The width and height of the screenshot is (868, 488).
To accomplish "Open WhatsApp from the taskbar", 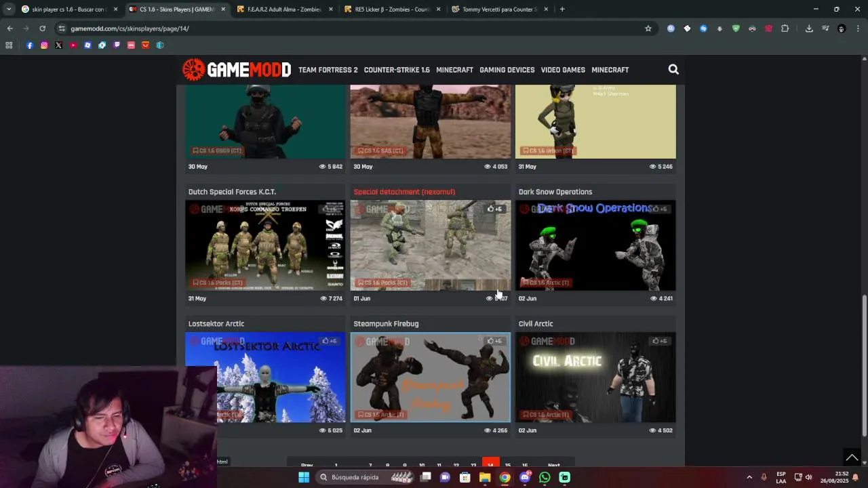I will pos(545,477).
